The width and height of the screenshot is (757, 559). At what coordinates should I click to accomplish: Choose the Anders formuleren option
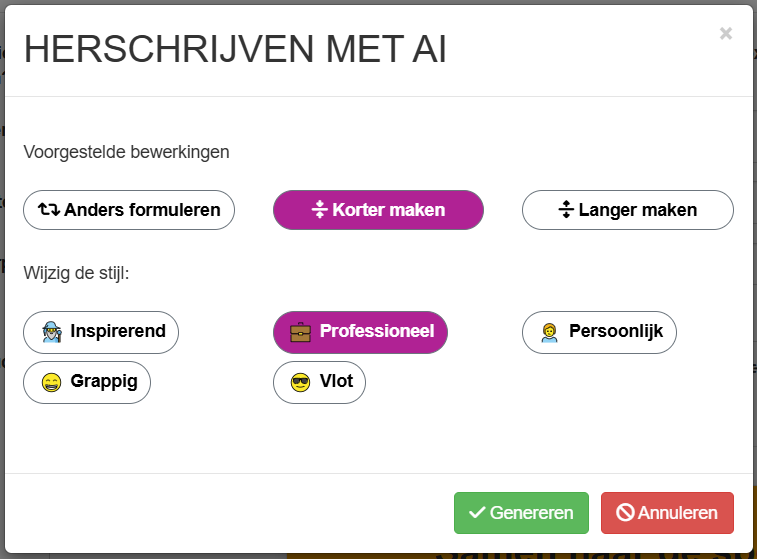coord(129,210)
